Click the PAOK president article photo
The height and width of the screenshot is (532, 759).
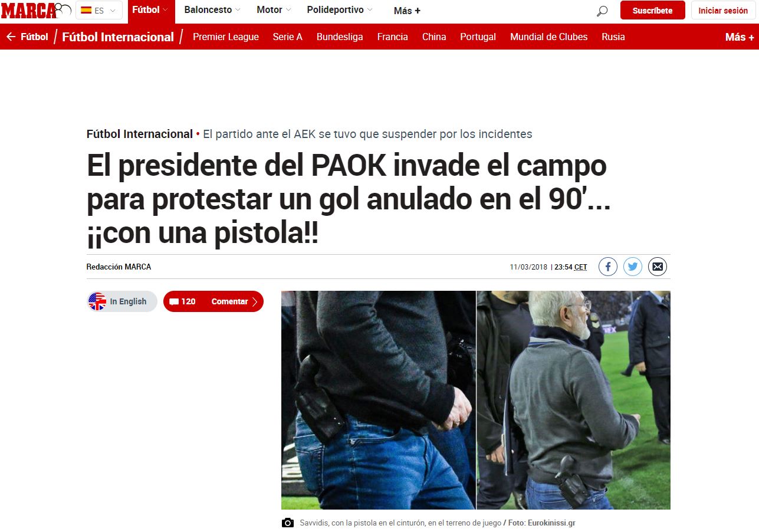pyautogui.click(x=475, y=400)
